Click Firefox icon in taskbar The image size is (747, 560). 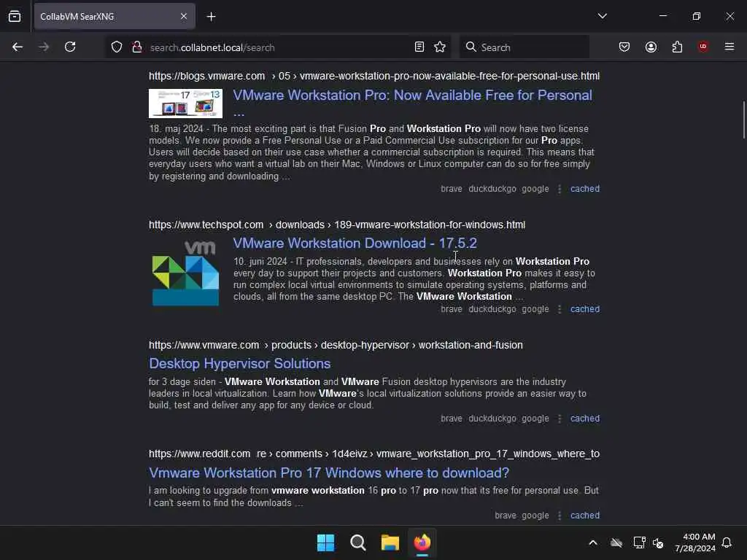tap(422, 542)
